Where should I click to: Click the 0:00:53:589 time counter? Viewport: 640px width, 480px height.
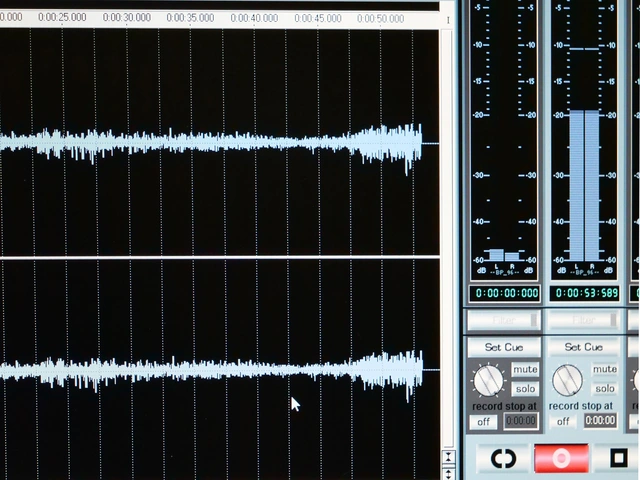(x=584, y=293)
